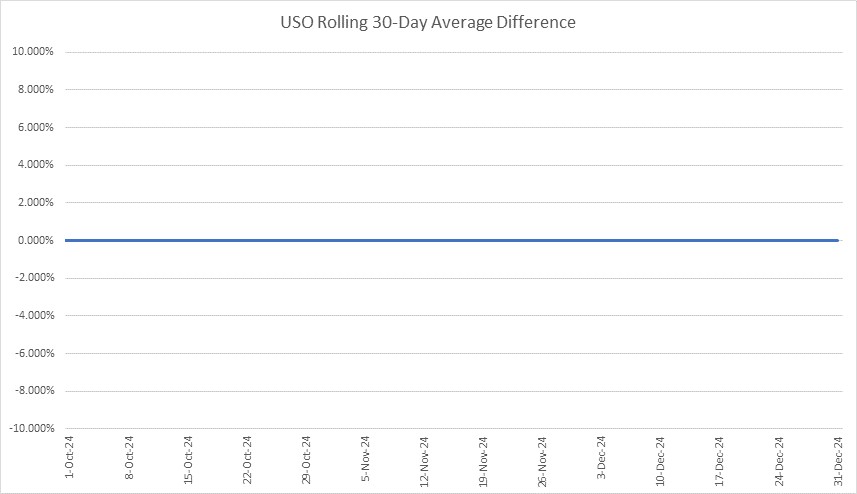The height and width of the screenshot is (494, 857).
Task: Click the 19-Nov-24 date label
Action: pyautogui.click(x=484, y=462)
